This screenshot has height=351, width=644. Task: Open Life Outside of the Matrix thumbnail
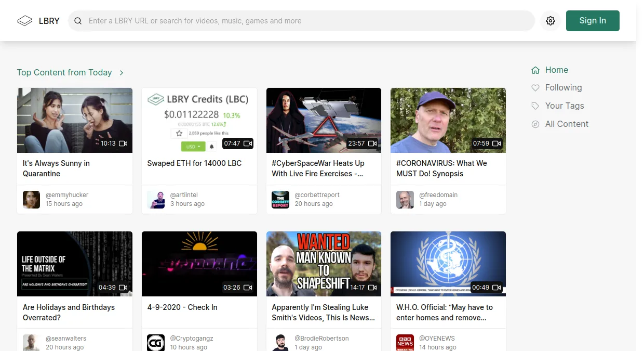[75, 264]
